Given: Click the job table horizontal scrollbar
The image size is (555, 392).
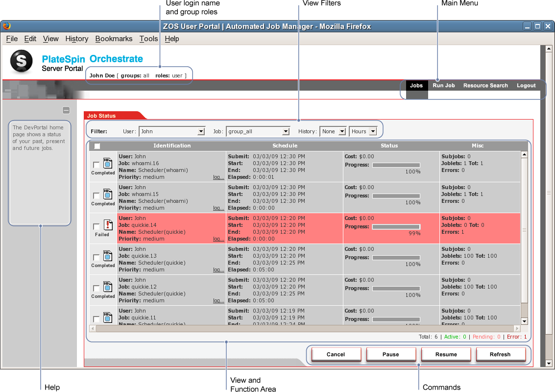Looking at the screenshot, I should click(305, 329).
